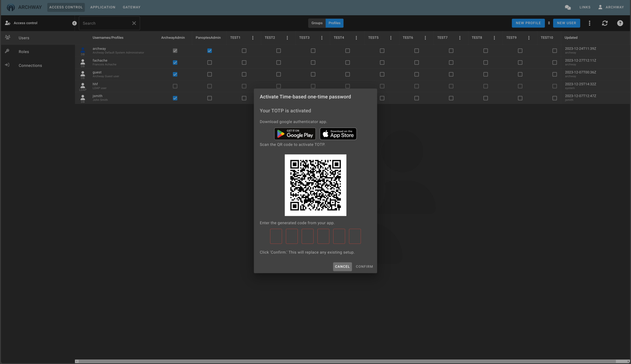Switch to APPLICATION top tab
This screenshot has width=631, height=364.
103,7
